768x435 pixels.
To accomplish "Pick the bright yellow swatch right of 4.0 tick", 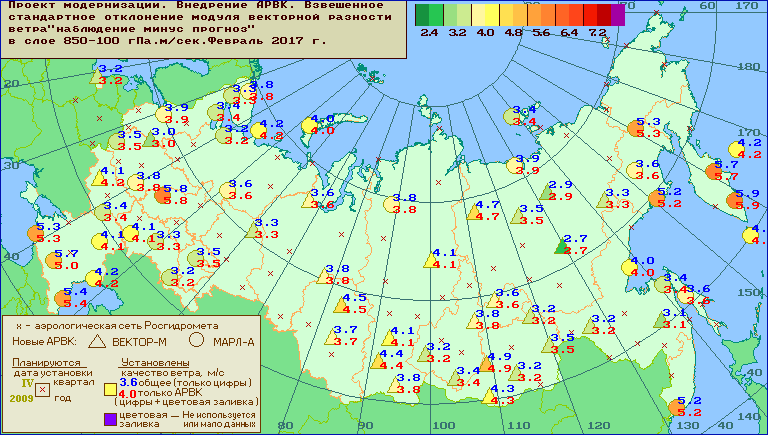I will (492, 15).
